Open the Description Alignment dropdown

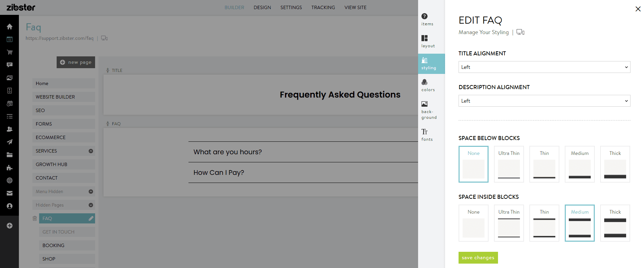click(544, 101)
